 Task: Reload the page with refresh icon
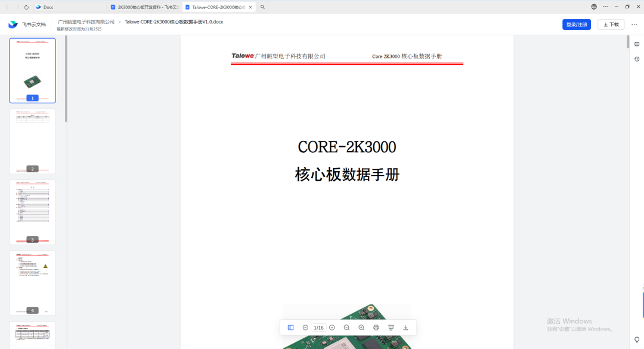click(x=26, y=7)
